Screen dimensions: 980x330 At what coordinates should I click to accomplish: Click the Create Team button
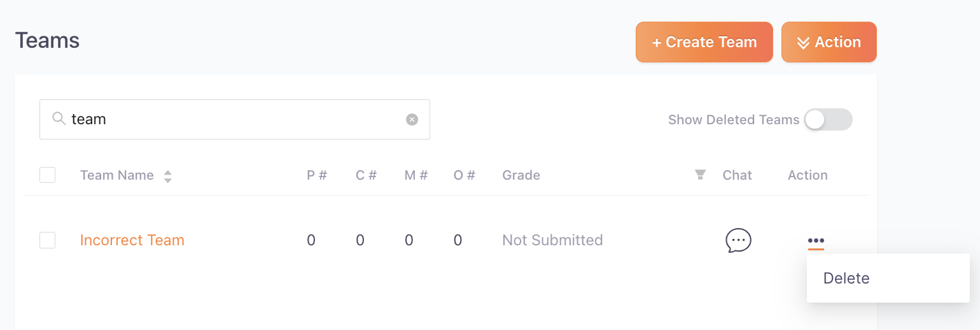[704, 42]
